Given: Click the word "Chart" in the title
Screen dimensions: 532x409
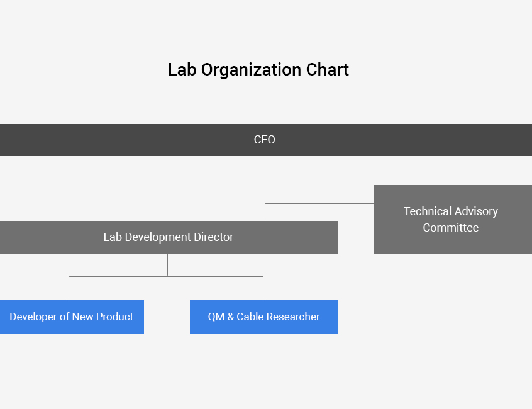Looking at the screenshot, I should [x=328, y=70].
